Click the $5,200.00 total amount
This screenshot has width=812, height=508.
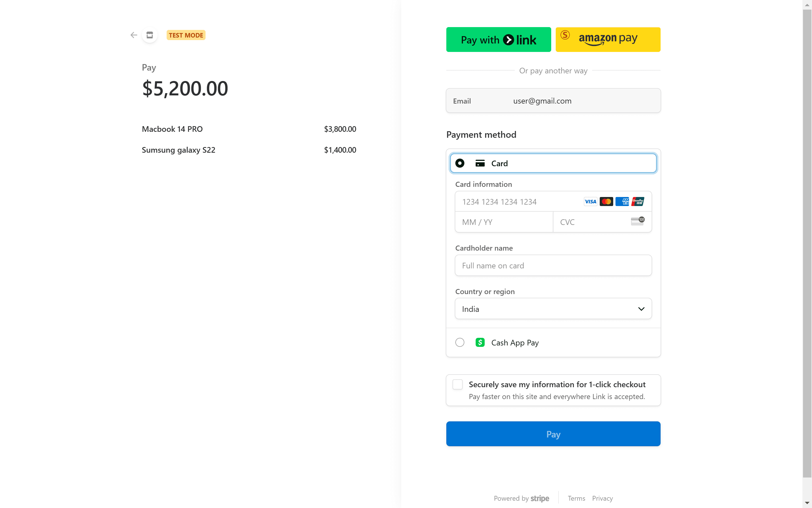click(x=185, y=88)
